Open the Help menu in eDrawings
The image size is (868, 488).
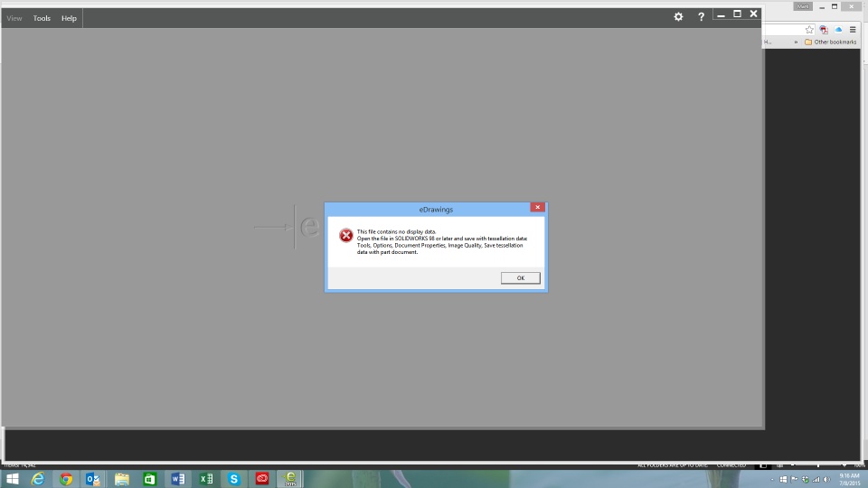point(69,18)
